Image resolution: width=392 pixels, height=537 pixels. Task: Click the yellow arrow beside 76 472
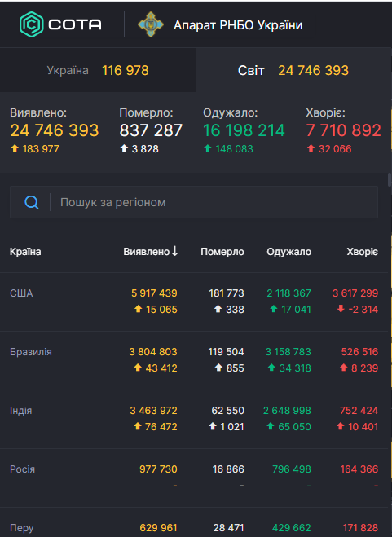pyautogui.click(x=138, y=426)
